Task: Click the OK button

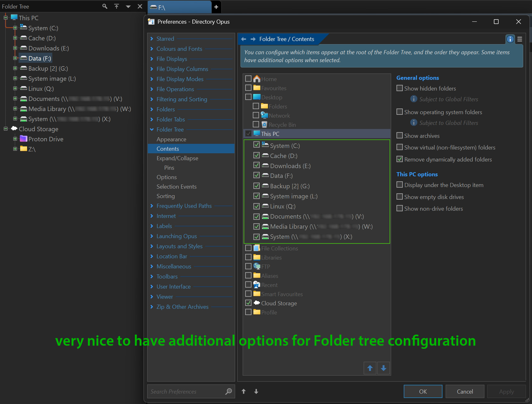Action: [423, 391]
